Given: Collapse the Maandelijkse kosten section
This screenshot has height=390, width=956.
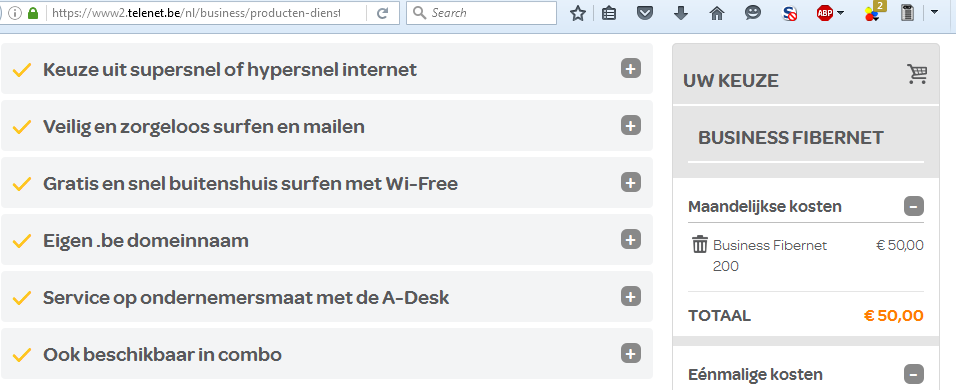Looking at the screenshot, I should pos(914,207).
